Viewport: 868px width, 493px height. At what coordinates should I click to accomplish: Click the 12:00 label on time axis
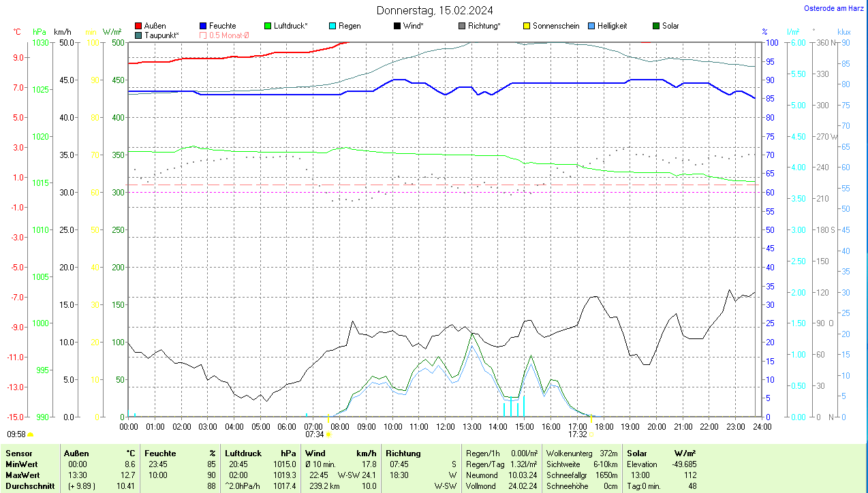tap(445, 426)
